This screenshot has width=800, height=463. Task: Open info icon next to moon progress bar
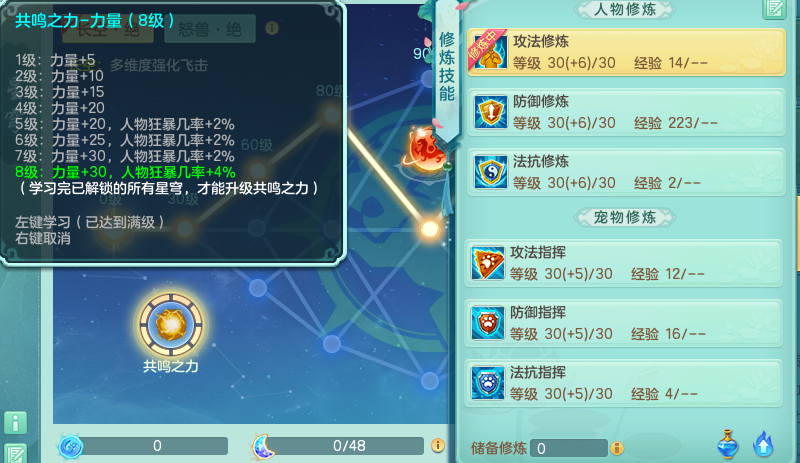click(437, 445)
